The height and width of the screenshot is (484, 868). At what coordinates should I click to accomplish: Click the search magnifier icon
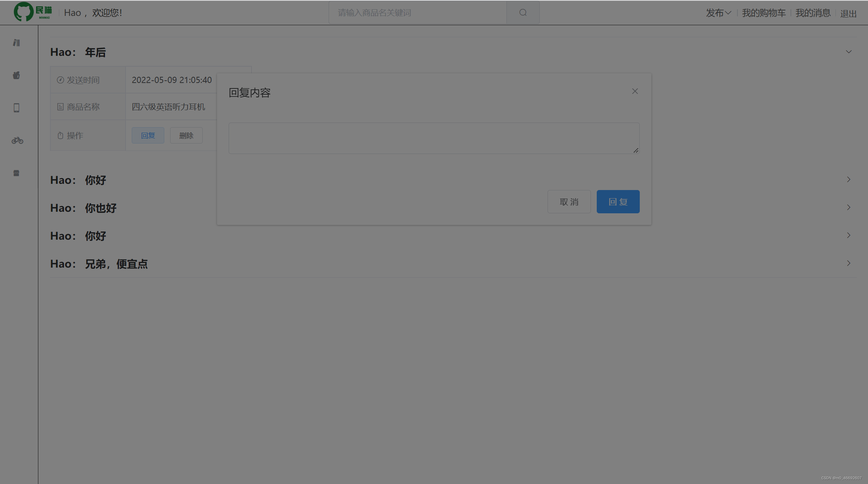[x=523, y=12]
